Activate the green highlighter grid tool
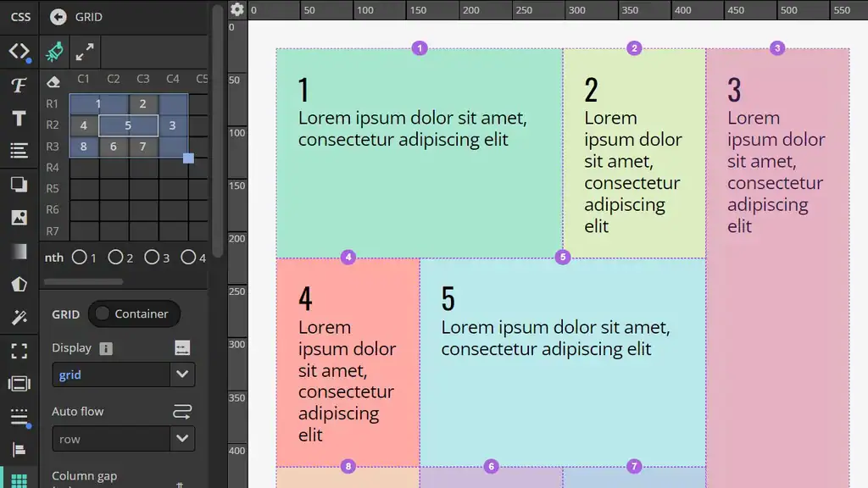This screenshot has height=488, width=868. point(55,53)
